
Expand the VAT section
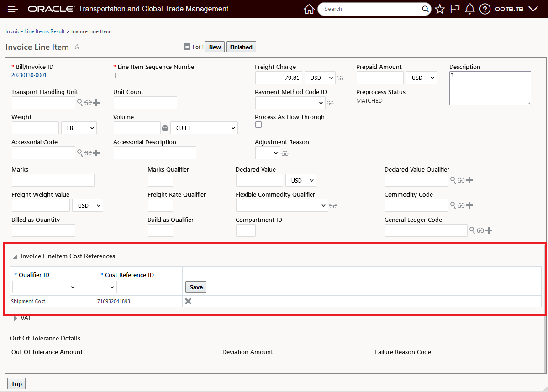point(16,318)
